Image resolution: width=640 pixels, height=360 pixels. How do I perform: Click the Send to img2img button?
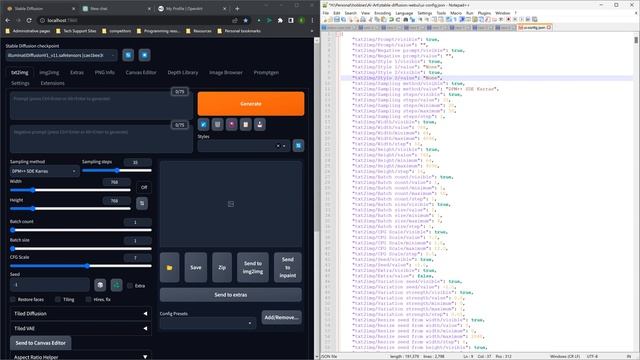[253, 268]
